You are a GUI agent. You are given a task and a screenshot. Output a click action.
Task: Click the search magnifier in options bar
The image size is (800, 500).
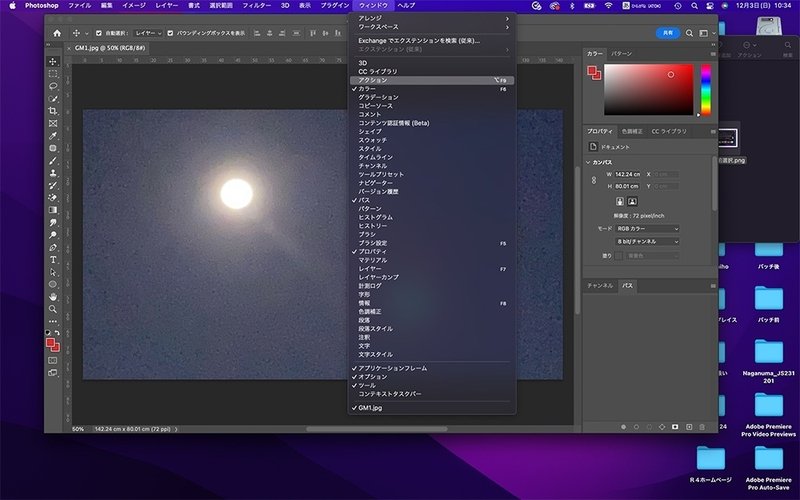point(689,33)
